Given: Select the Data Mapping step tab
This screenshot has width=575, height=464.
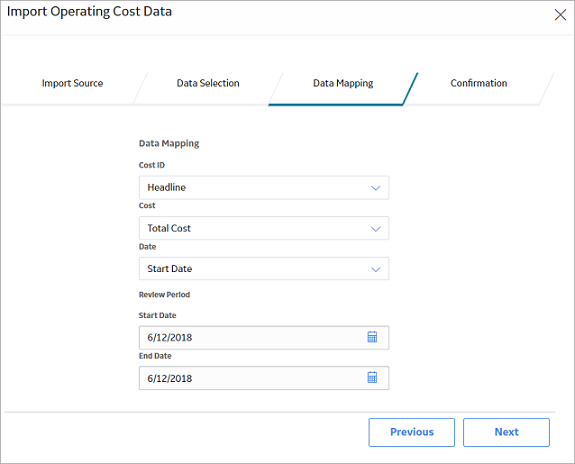Looking at the screenshot, I should click(343, 83).
